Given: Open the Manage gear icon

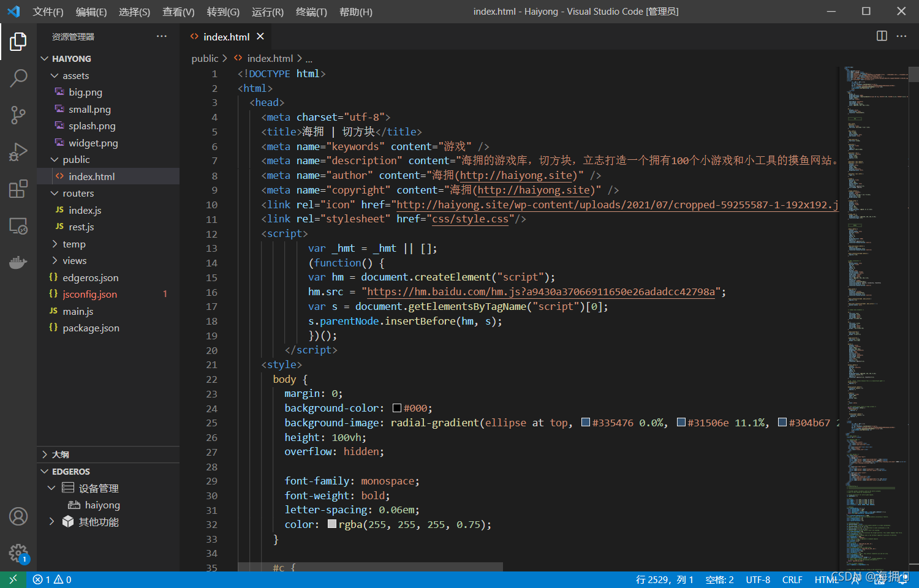Looking at the screenshot, I should click(x=18, y=554).
